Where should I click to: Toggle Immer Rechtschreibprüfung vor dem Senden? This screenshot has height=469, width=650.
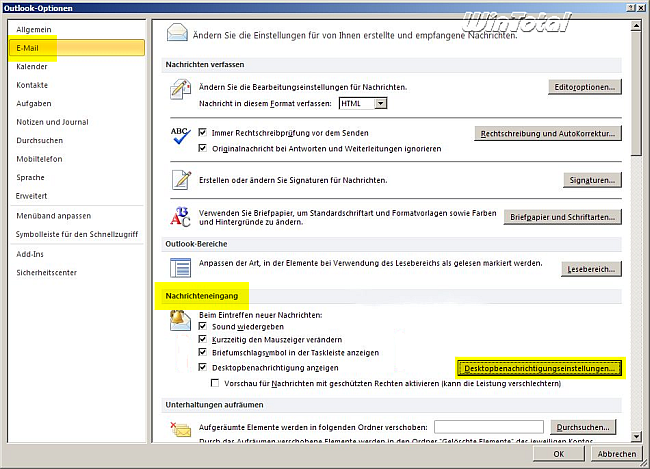pyautogui.click(x=203, y=132)
